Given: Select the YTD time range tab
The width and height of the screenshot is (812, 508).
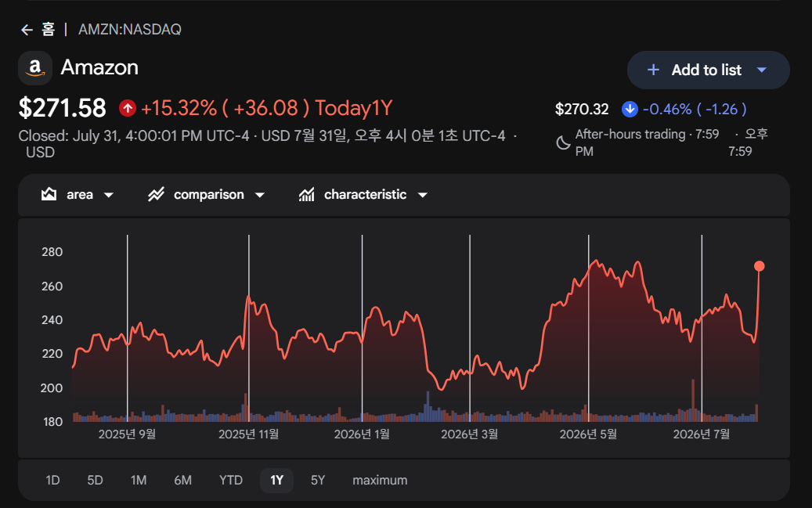Looking at the screenshot, I should [231, 481].
